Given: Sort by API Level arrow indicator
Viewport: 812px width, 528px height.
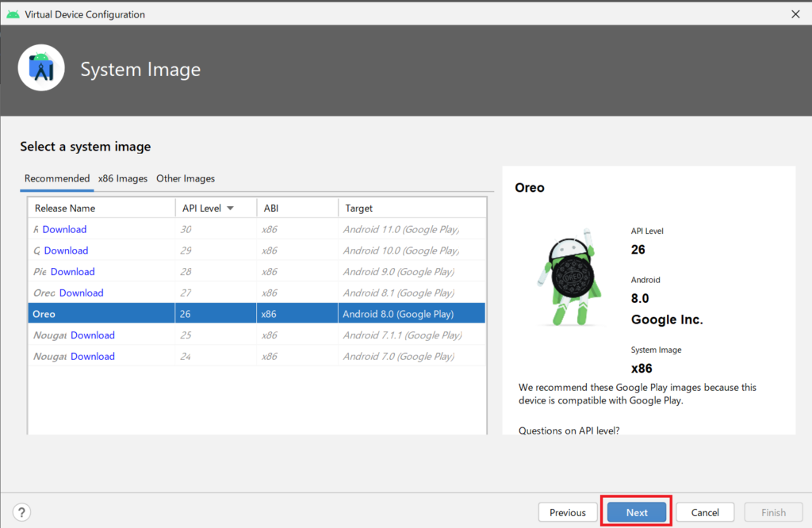Looking at the screenshot, I should pyautogui.click(x=231, y=208).
